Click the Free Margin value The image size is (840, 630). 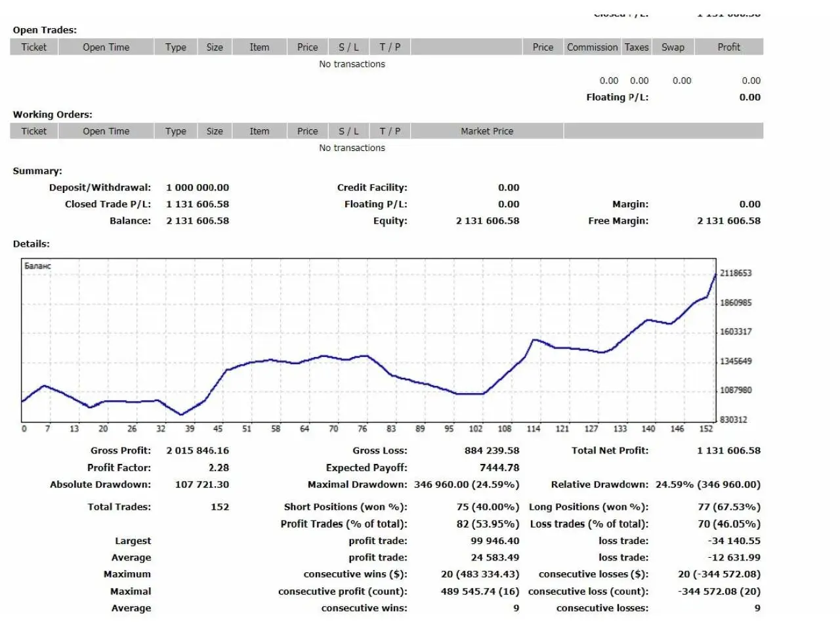(728, 221)
